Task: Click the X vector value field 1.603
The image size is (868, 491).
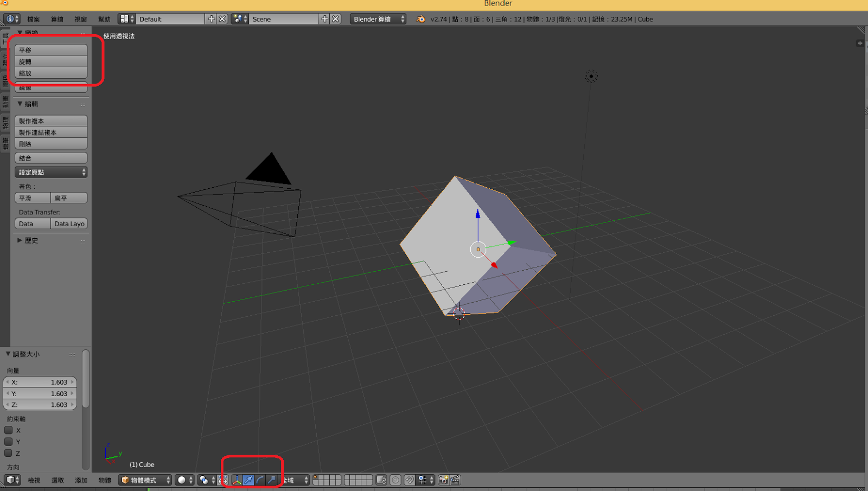Action: pyautogui.click(x=40, y=382)
